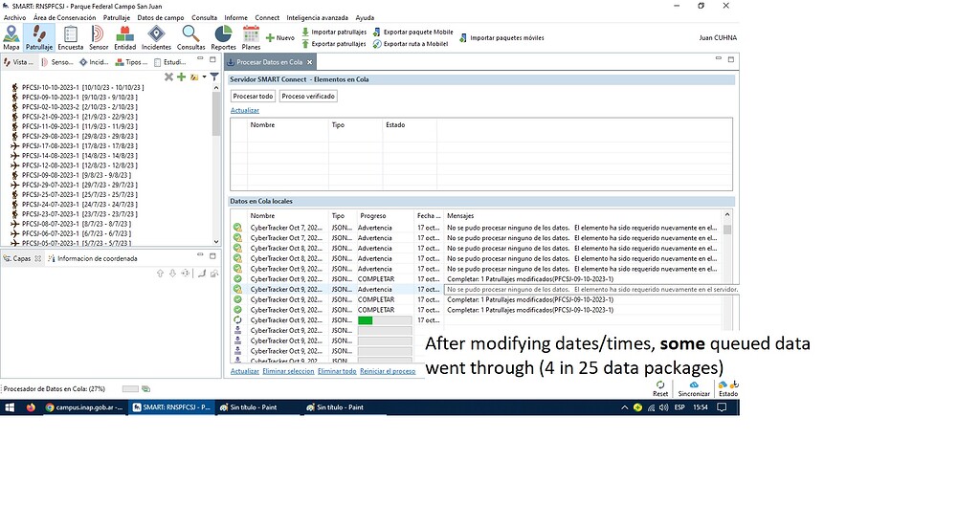980x527 pixels.
Task: Open the Archivo menu
Action: pos(15,17)
